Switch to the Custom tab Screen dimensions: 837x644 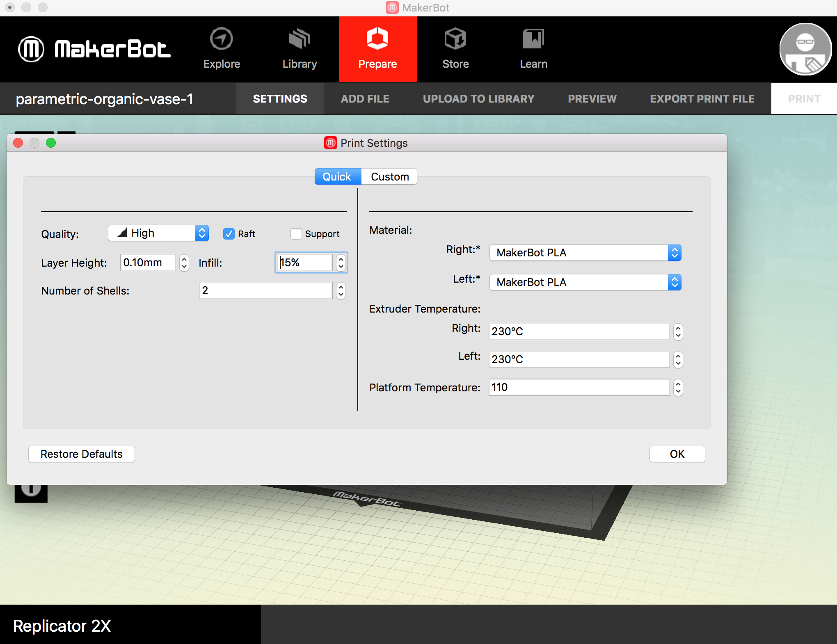[x=389, y=176]
